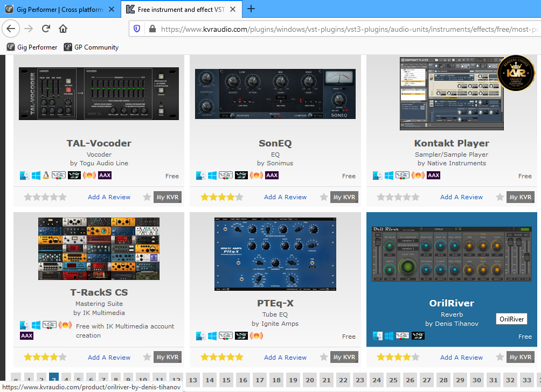The image size is (541, 392).
Task: Select the Free instrument and effect VST tab
Action: tap(181, 9)
